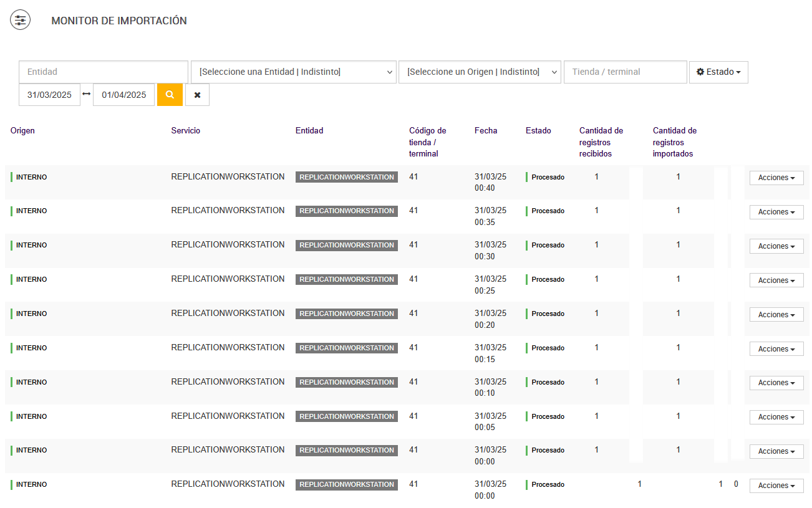812x508 pixels.
Task: Click REPLICATIONWORKSTATION entity tag in first row
Action: pyautogui.click(x=347, y=177)
